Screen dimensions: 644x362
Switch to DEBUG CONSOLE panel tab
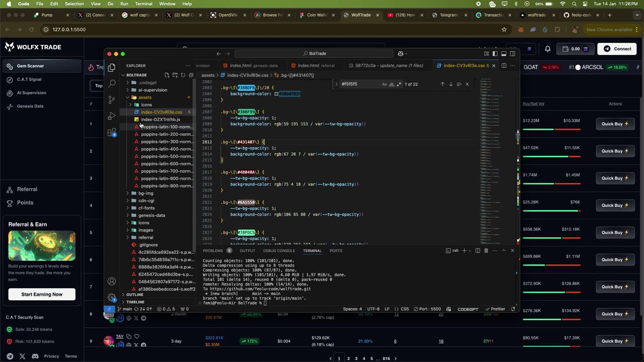coord(279,250)
